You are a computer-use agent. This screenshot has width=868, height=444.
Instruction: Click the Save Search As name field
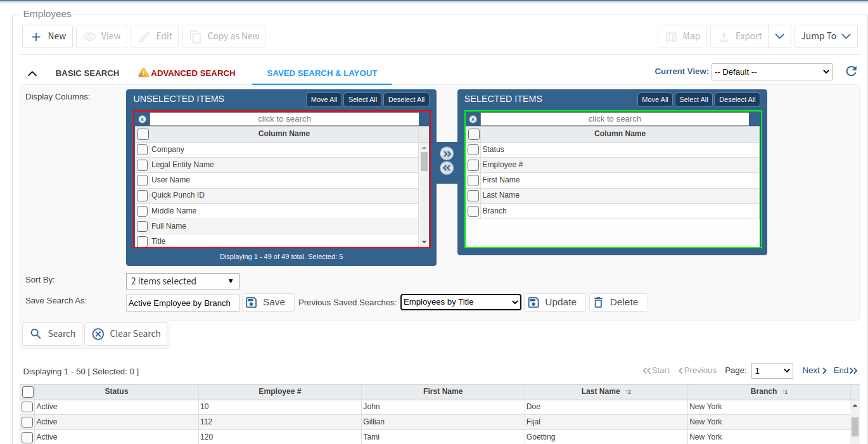[x=182, y=303]
